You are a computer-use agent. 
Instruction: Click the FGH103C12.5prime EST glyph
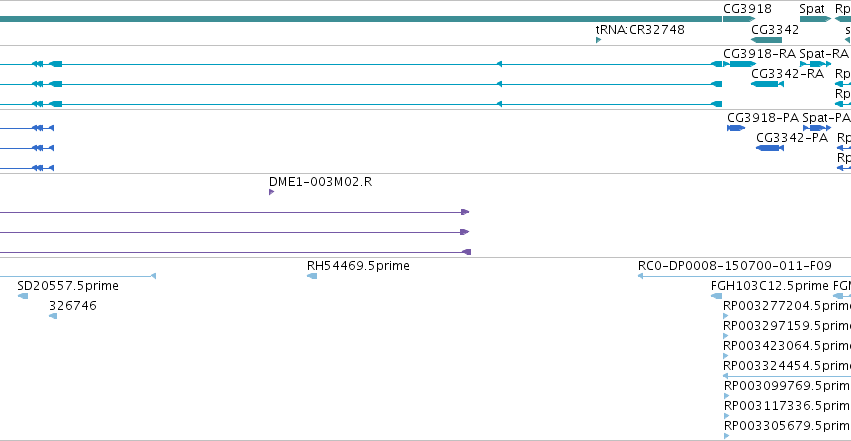[716, 296]
